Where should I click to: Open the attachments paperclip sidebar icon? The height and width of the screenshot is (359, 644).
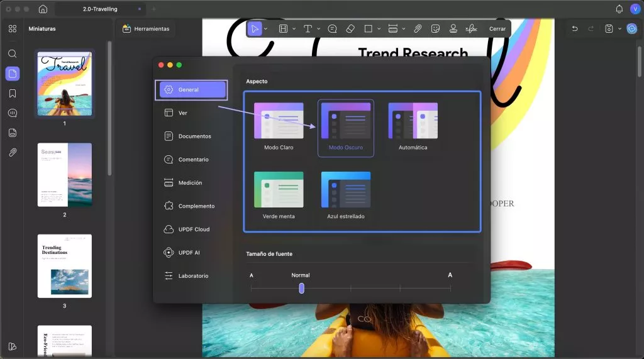coord(13,152)
